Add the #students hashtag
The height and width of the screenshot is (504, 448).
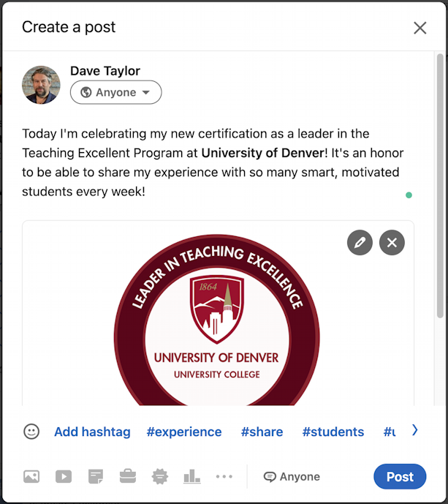[333, 432]
